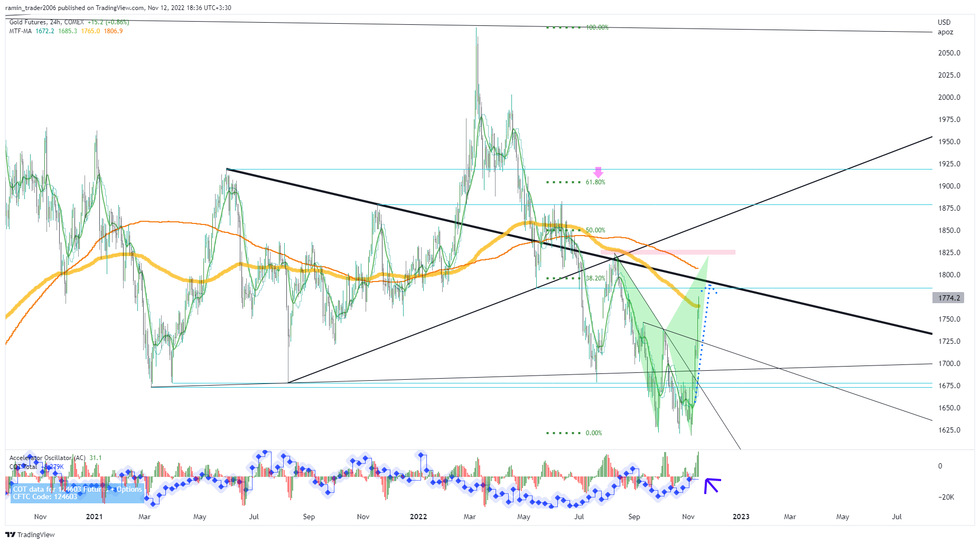Image resolution: width=980 pixels, height=544 pixels.
Task: Click the Fibonacci 61.80% level label
Action: tap(595, 182)
